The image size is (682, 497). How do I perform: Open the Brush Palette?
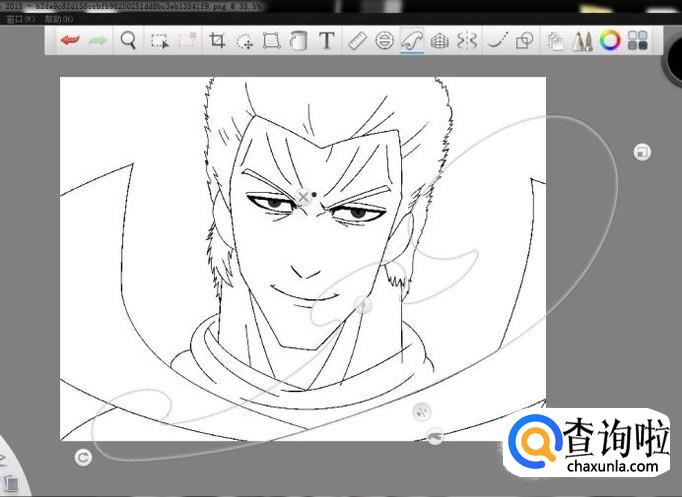[x=584, y=41]
